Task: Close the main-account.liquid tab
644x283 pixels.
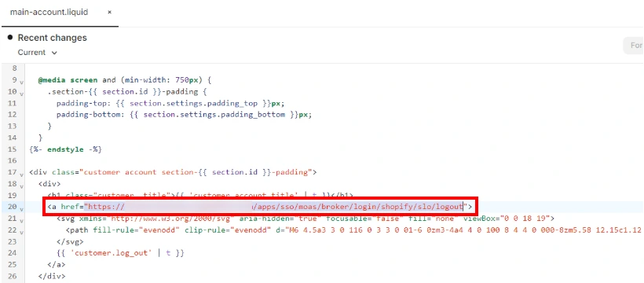Action: (x=109, y=13)
